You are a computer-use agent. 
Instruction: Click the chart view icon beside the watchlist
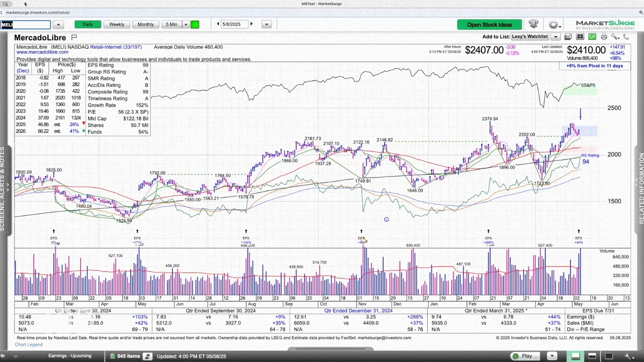[568, 36]
